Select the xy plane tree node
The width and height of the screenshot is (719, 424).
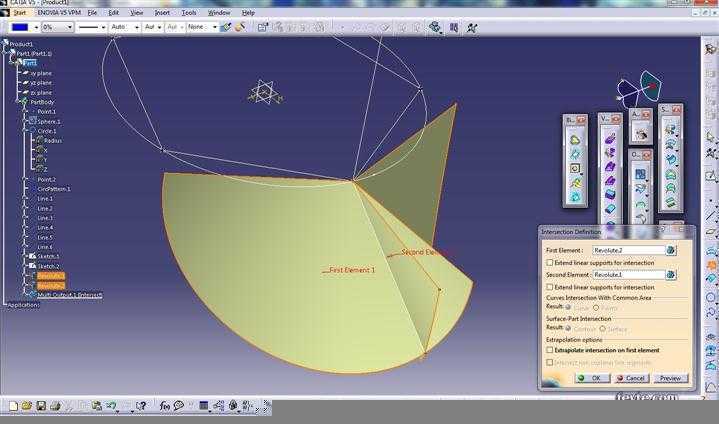coord(41,73)
